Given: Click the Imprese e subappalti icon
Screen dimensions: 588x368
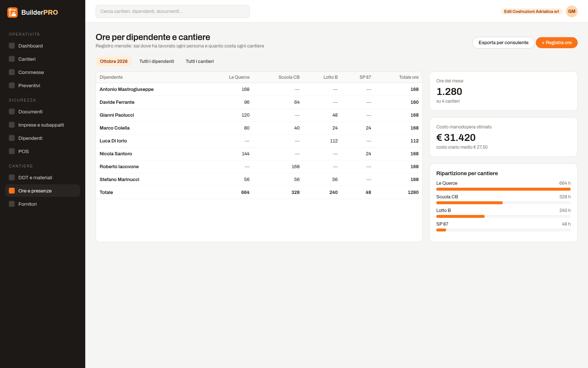Looking at the screenshot, I should point(12,125).
